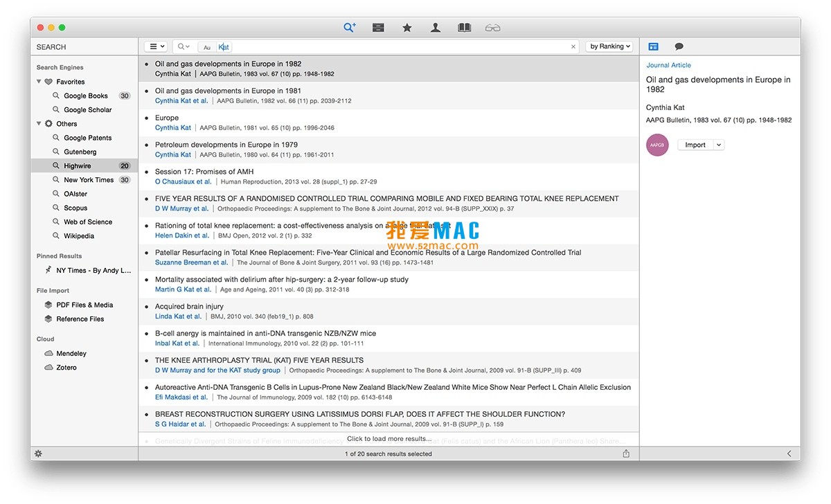The image size is (831, 504).
Task: Select result 'Oil and gas developments in Europe in 1981'
Action: click(388, 96)
